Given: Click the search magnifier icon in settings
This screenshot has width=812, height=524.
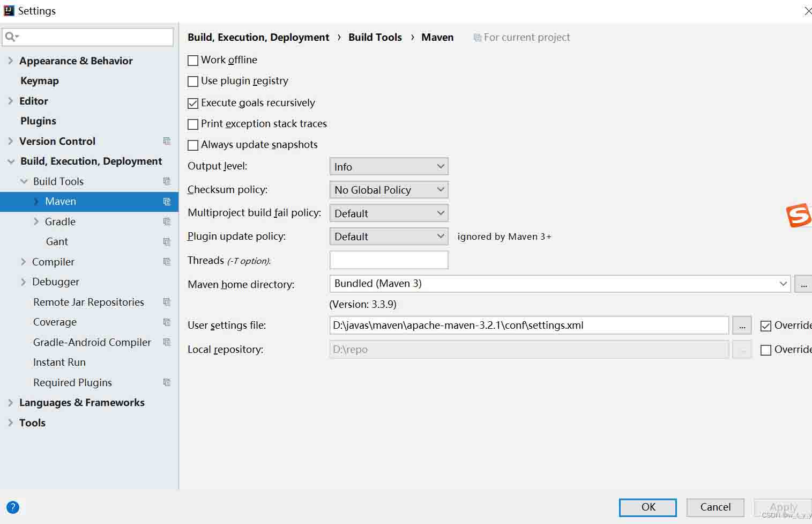Looking at the screenshot, I should point(11,36).
